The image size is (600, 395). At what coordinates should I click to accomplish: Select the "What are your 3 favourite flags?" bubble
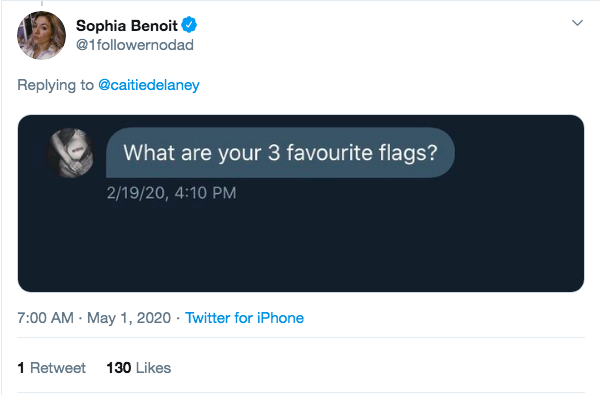(x=280, y=152)
